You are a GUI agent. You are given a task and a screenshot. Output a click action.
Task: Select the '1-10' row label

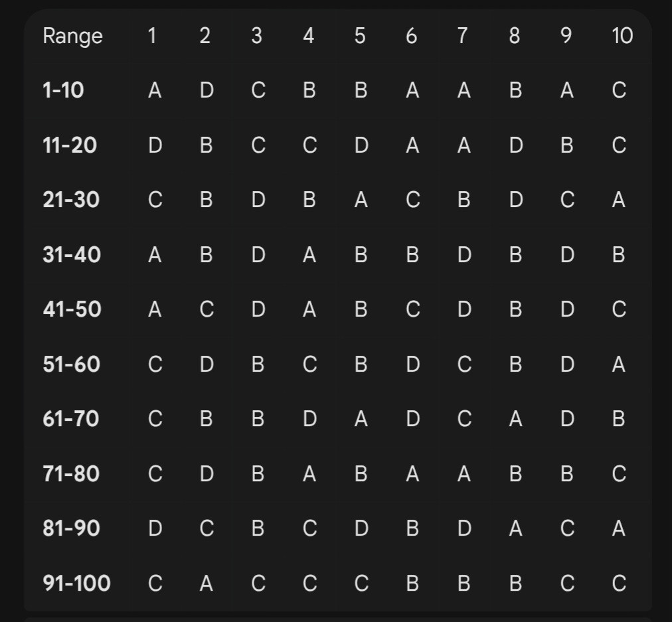[x=63, y=90]
